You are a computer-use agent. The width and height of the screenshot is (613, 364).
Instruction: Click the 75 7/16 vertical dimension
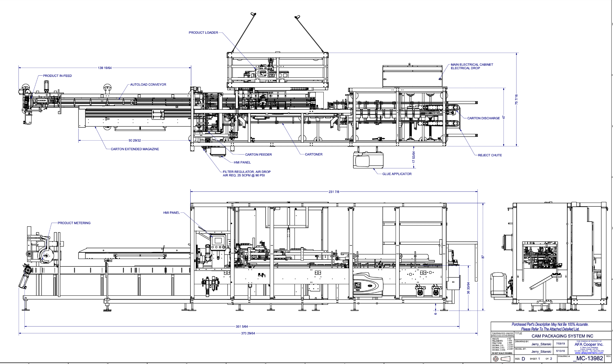coord(516,100)
